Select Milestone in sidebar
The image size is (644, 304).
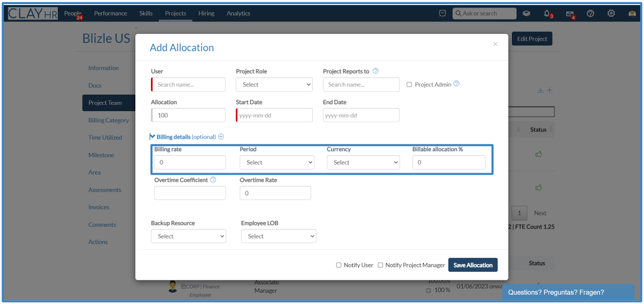pyautogui.click(x=101, y=155)
